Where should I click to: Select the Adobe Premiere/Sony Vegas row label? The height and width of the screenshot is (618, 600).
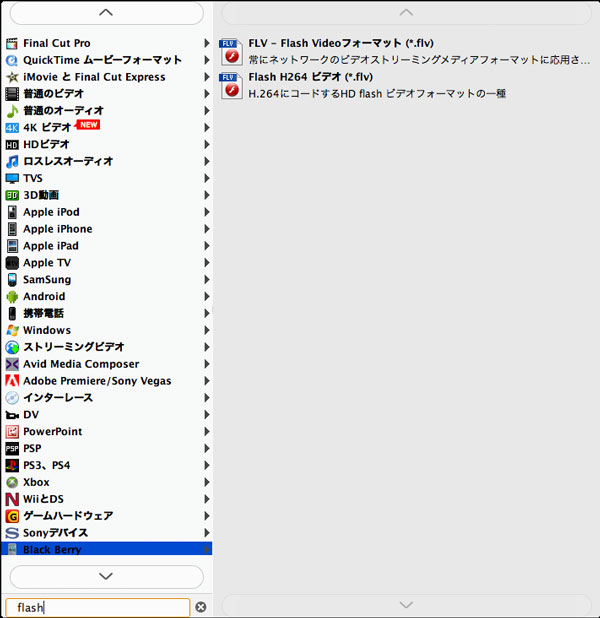click(x=97, y=381)
